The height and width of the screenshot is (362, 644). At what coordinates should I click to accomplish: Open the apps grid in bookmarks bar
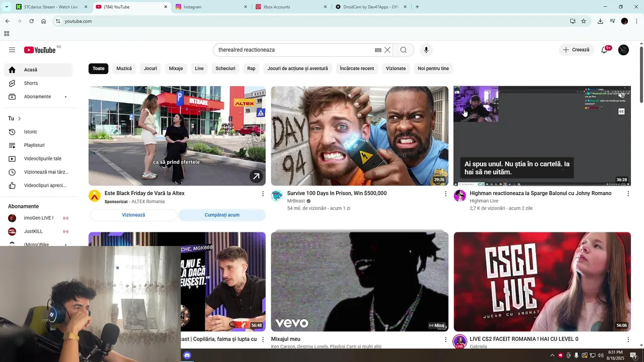point(7,34)
